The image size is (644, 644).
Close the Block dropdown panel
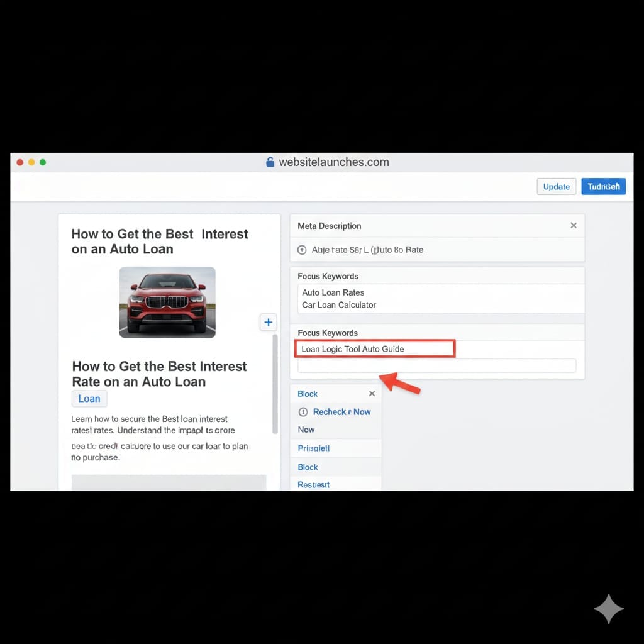372,394
